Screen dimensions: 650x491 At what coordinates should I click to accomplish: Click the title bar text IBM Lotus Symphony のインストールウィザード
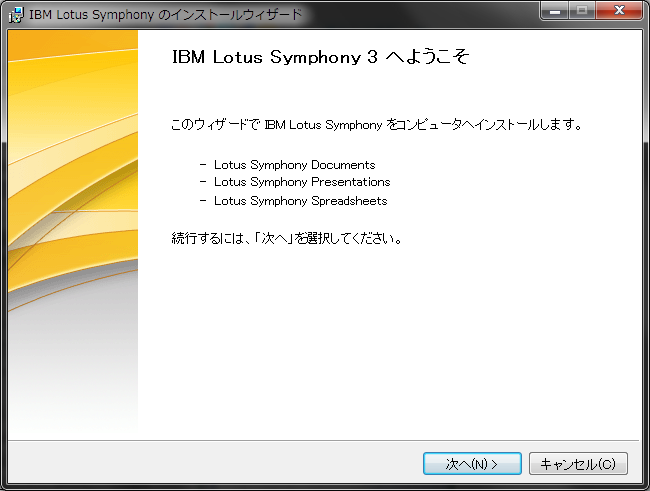click(166, 15)
